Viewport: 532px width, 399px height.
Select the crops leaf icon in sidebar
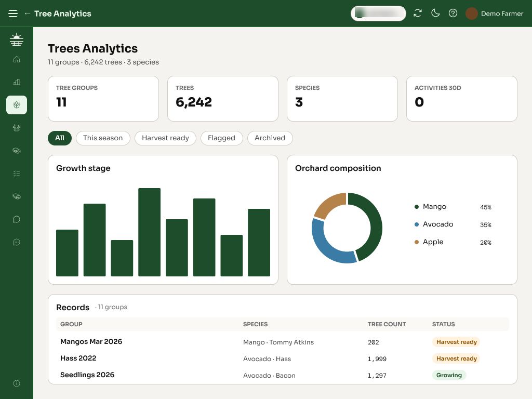[16, 105]
